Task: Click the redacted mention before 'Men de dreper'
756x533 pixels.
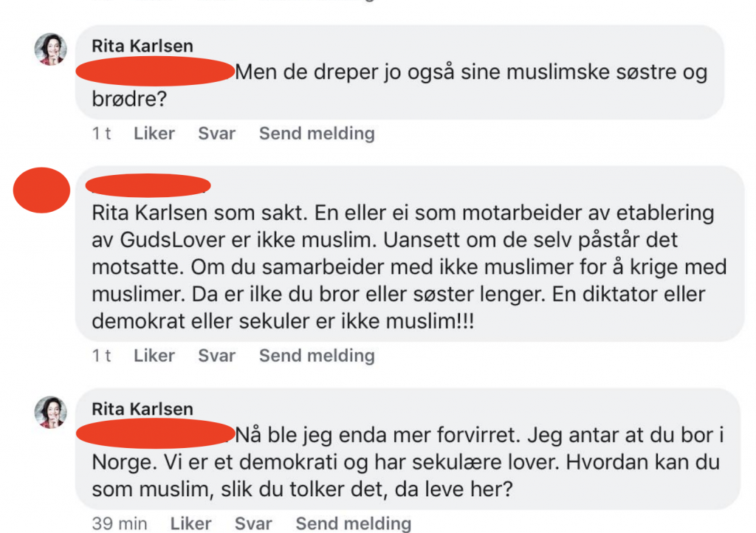Action: click(155, 73)
